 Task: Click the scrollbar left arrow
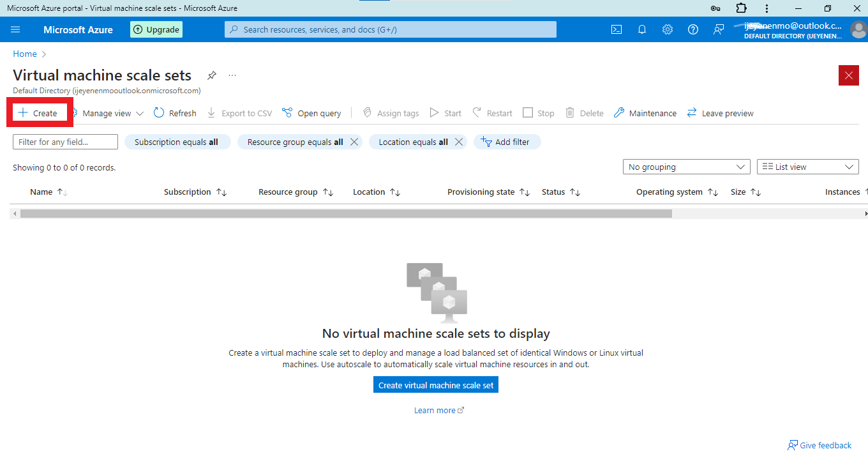pyautogui.click(x=15, y=213)
